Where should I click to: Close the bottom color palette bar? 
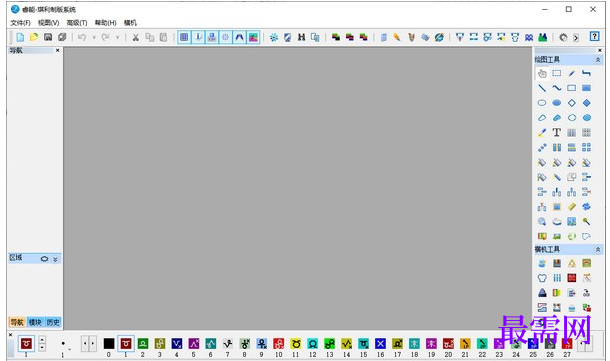pos(11,335)
